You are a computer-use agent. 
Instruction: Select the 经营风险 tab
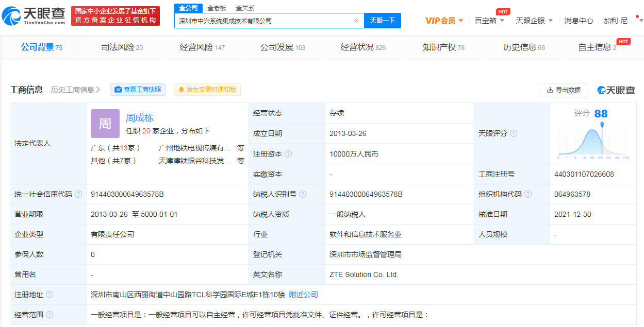pyautogui.click(x=202, y=47)
